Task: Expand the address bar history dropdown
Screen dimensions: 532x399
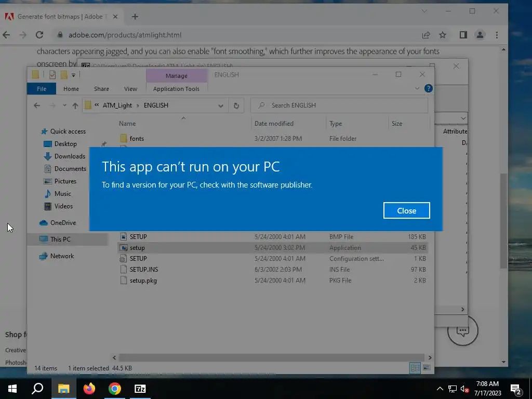Action: (220, 105)
